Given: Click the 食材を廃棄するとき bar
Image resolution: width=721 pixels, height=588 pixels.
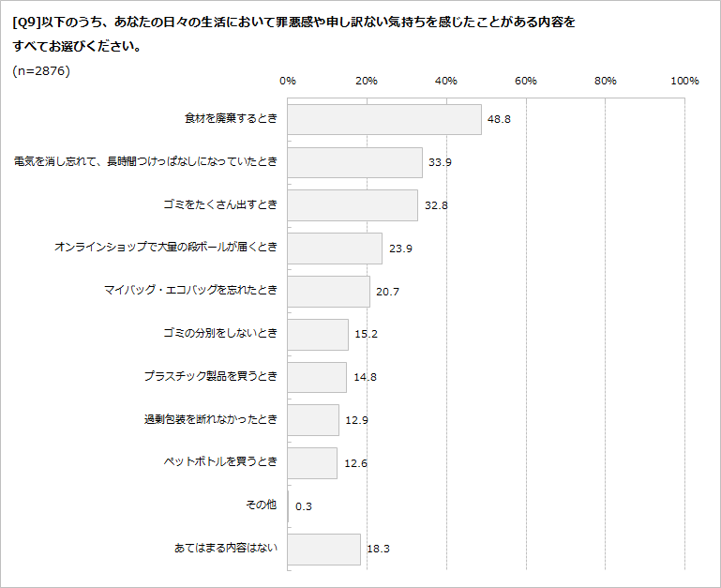Looking at the screenshot, I should (x=384, y=119).
